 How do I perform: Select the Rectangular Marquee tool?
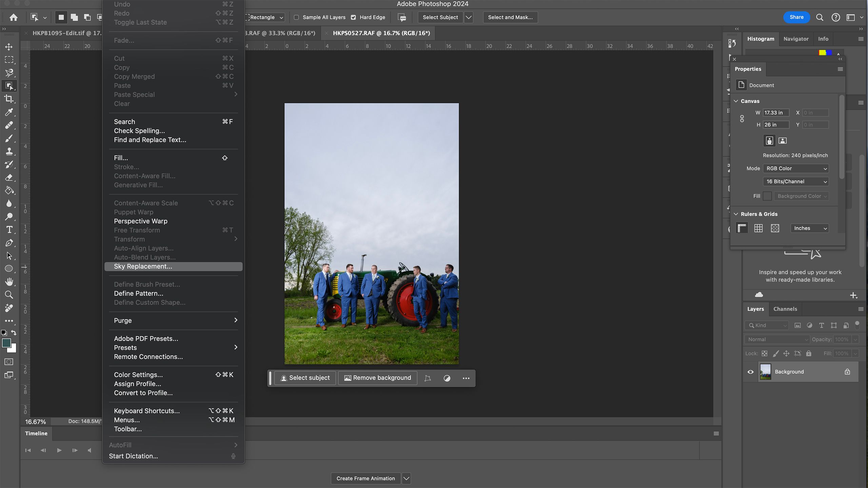pyautogui.click(x=9, y=59)
